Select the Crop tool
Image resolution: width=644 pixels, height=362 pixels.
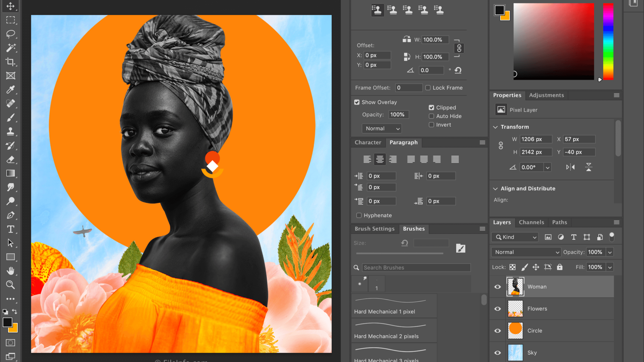click(10, 62)
